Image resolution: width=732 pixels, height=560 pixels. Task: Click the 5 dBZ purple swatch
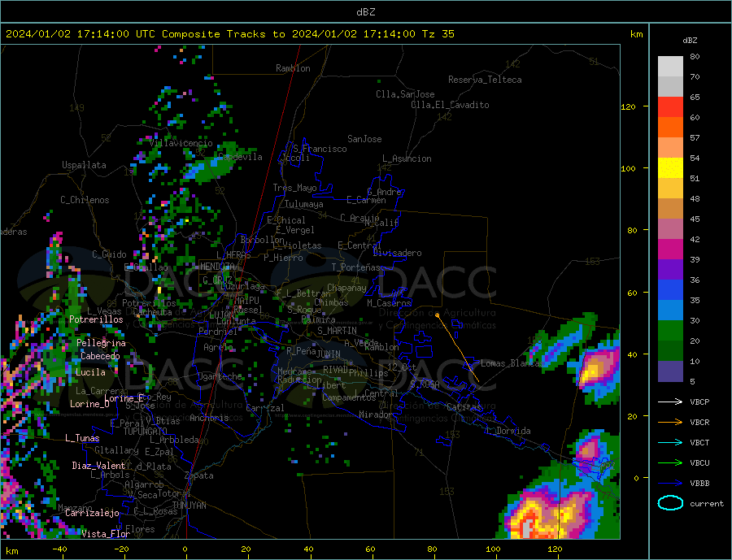tap(670, 371)
